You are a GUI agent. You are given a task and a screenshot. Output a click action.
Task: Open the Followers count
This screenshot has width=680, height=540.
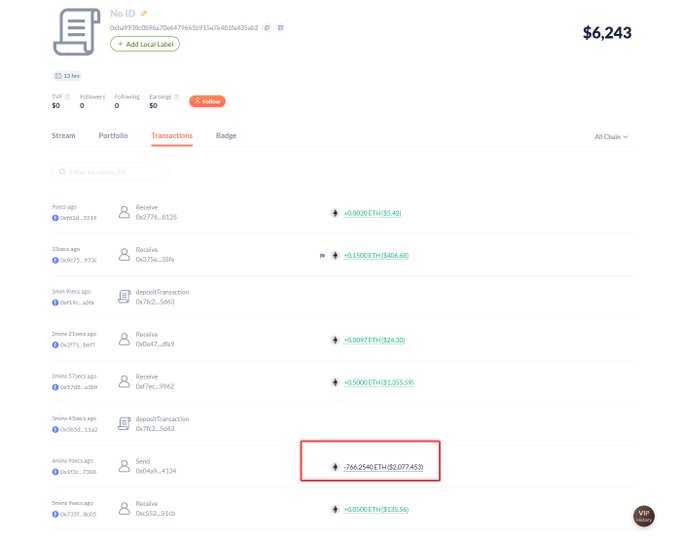tap(82, 105)
